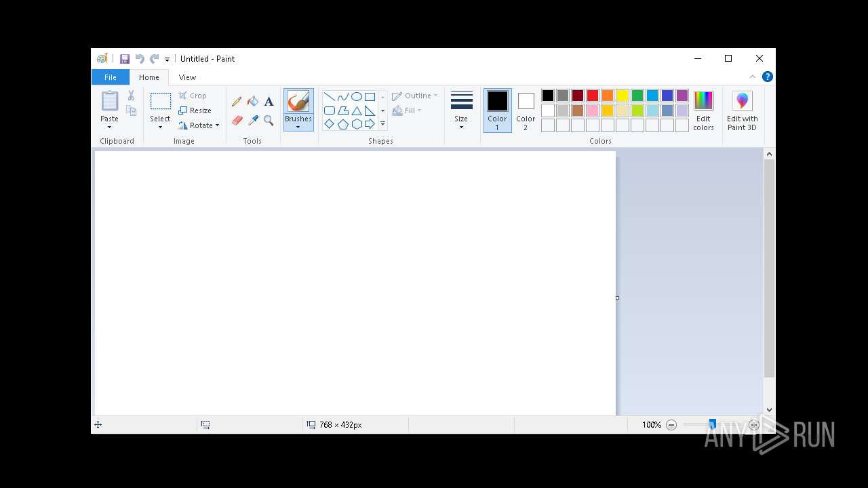Open Customize Quick Access Toolbar dropdown
The width and height of the screenshot is (868, 488).
tap(167, 60)
